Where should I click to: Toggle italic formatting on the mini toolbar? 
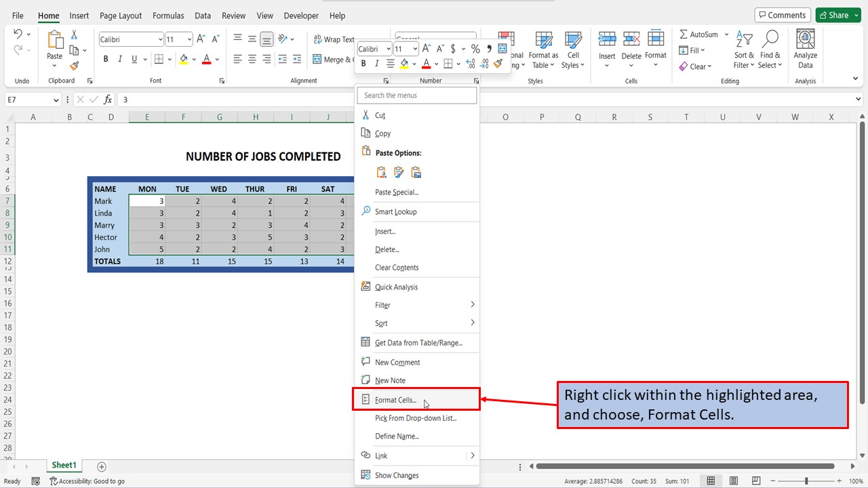point(377,63)
